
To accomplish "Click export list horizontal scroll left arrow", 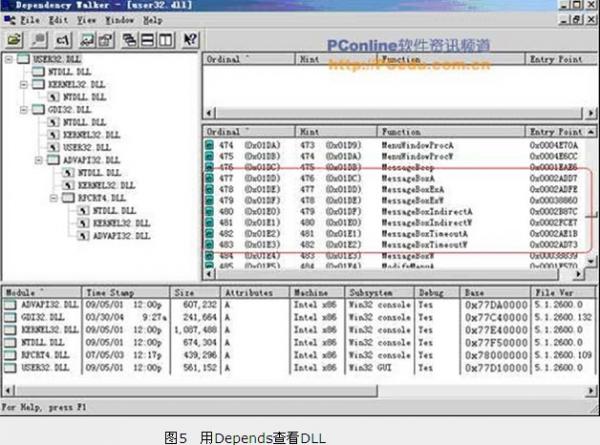I will tap(209, 274).
